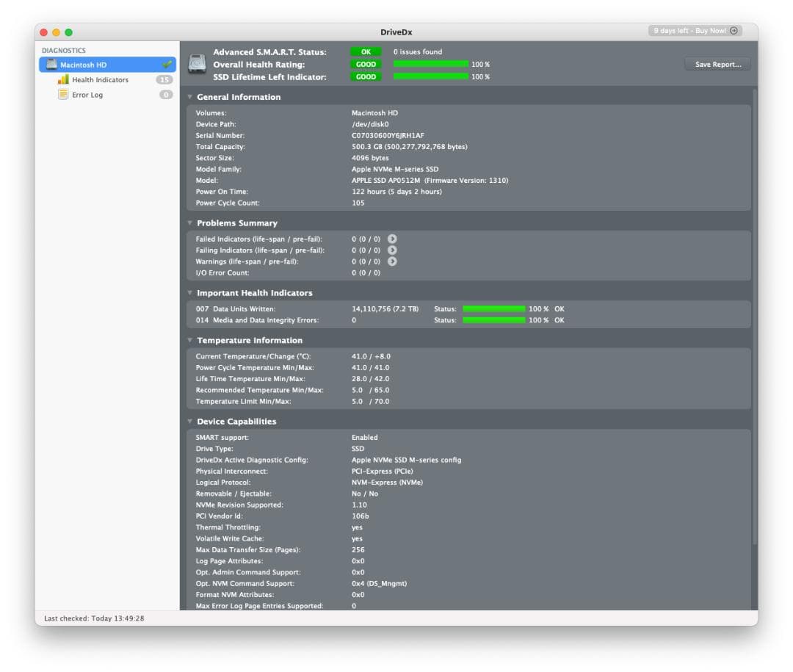Open the Failed Indicators details arrow
This screenshot has height=672, width=793.
click(x=394, y=239)
